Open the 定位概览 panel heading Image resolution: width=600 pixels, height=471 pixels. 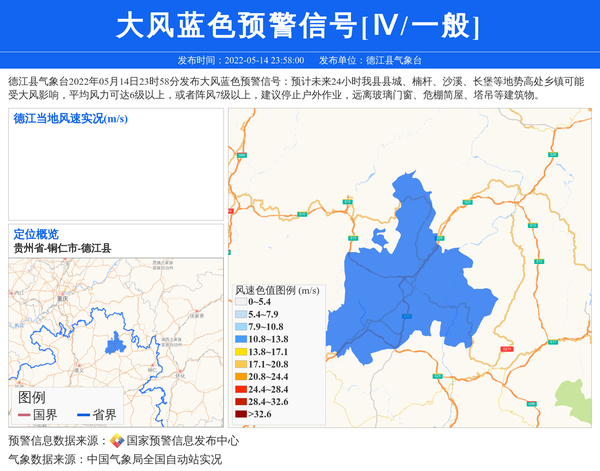[36, 234]
